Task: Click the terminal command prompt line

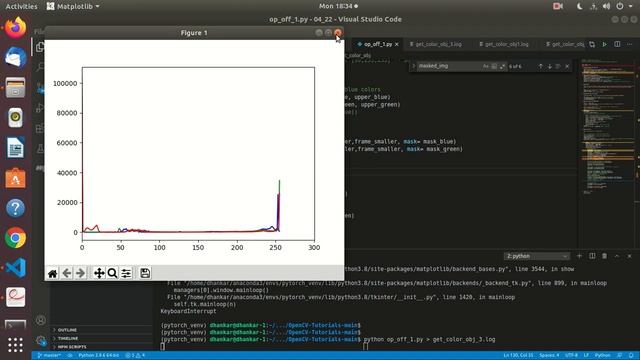Action: tap(328, 339)
